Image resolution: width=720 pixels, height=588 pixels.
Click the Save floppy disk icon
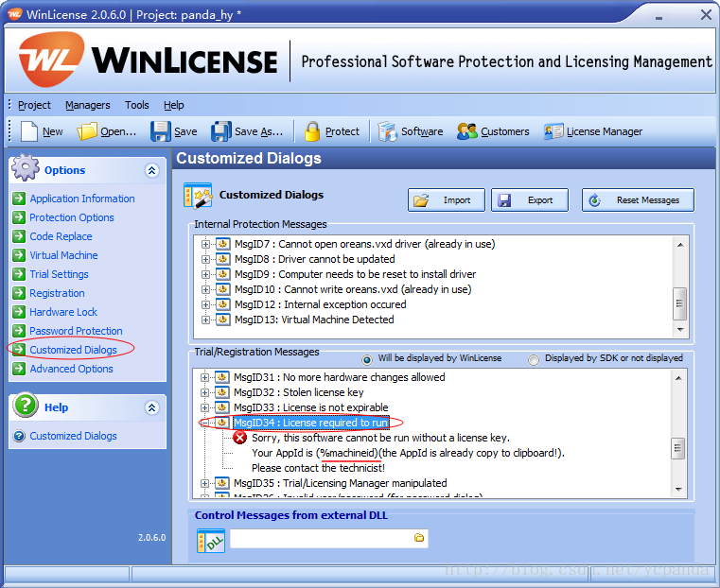point(161,131)
